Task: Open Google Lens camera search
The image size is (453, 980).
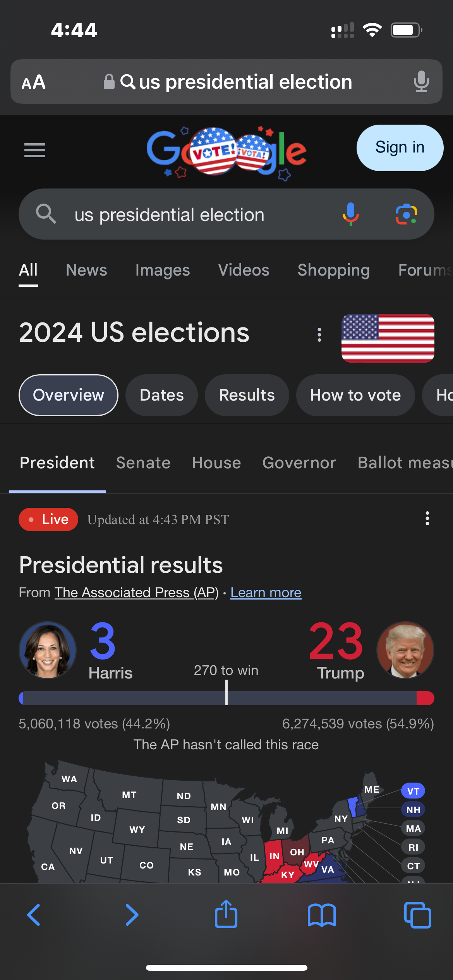Action: click(406, 214)
